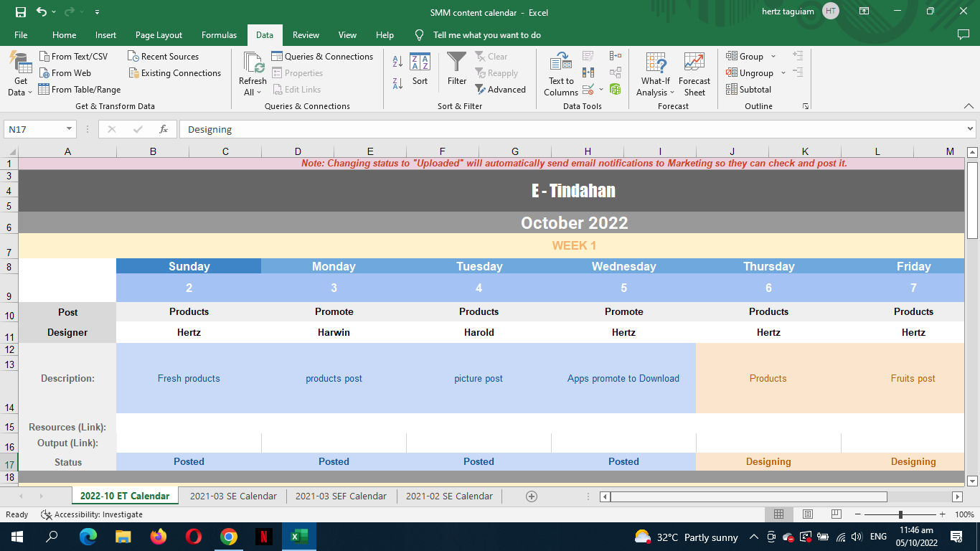Sort Z to A descending
Viewport: 980px width, 551px height.
coord(397,83)
